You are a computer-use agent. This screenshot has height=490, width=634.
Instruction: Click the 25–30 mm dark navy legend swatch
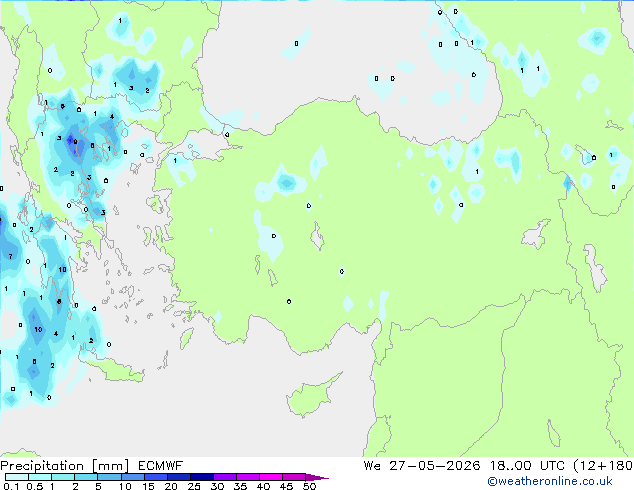[201, 477]
